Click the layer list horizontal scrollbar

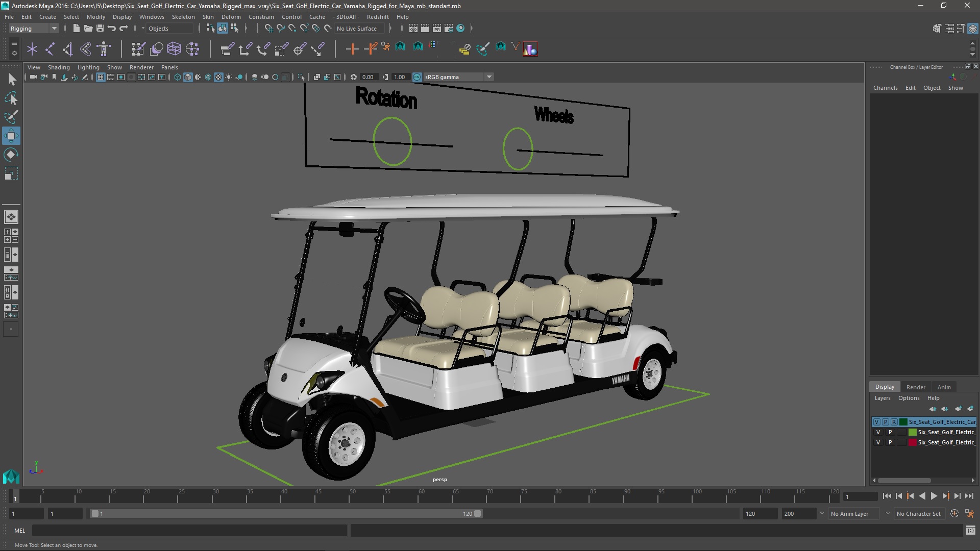(904, 481)
